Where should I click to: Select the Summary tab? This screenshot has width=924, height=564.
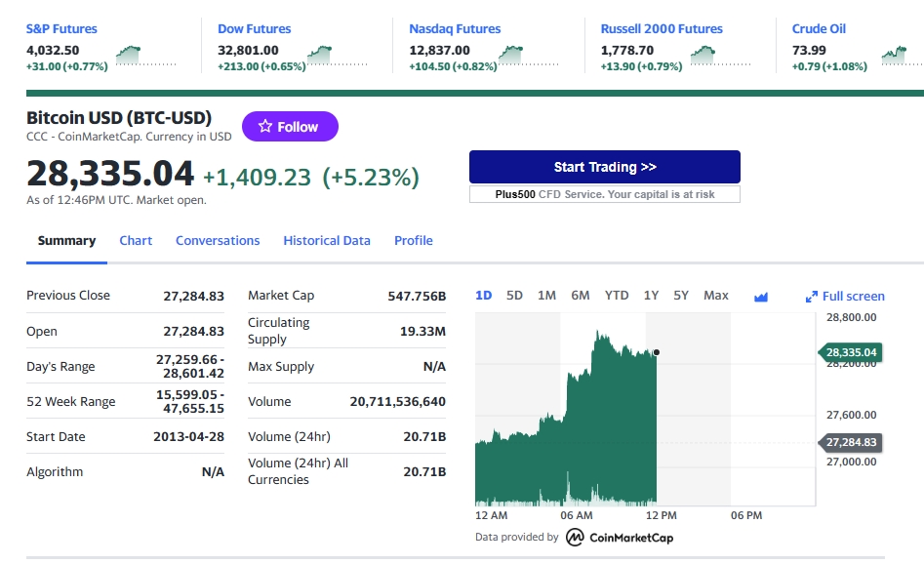click(x=66, y=240)
